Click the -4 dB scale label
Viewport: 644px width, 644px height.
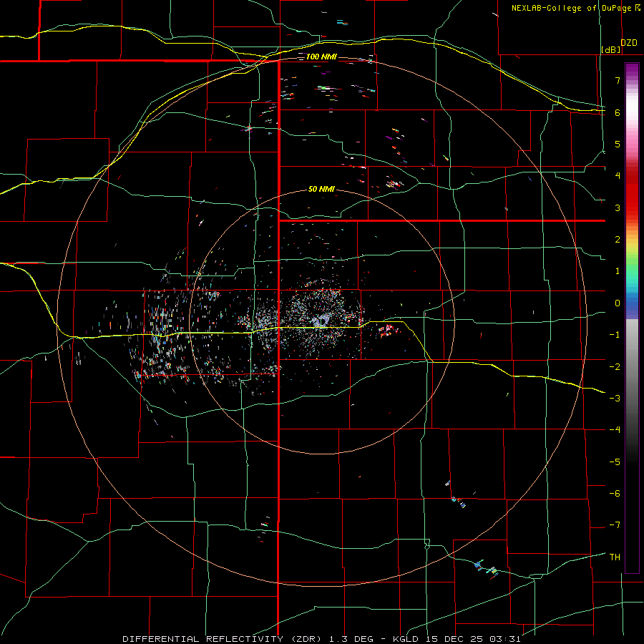click(x=615, y=430)
